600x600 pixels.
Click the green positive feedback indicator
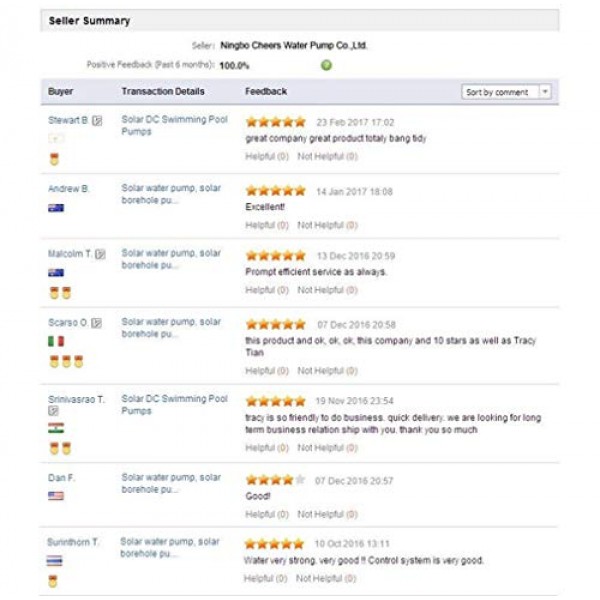coord(326,65)
